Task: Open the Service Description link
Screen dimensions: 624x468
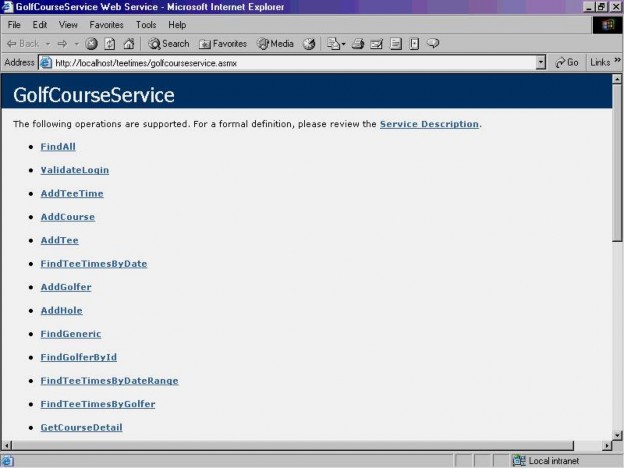Action: 429,124
